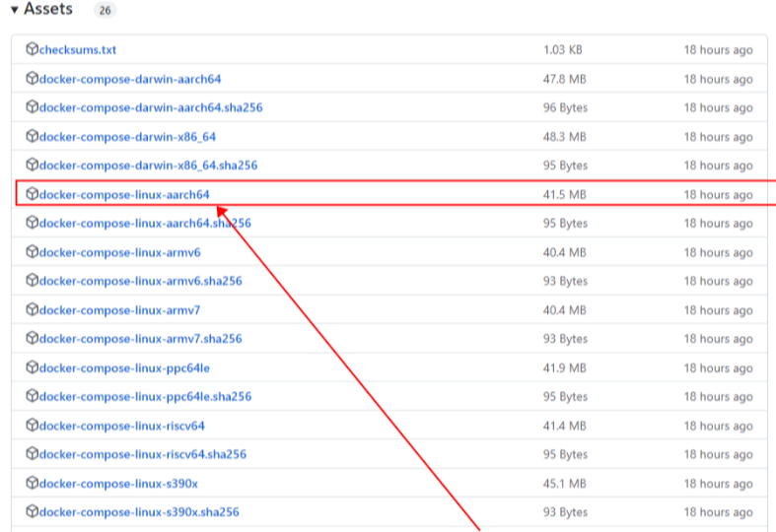Screen dimensions: 776x532
Task: Download docker-compose-linux-ppc64le.sha256
Action: coord(146,397)
